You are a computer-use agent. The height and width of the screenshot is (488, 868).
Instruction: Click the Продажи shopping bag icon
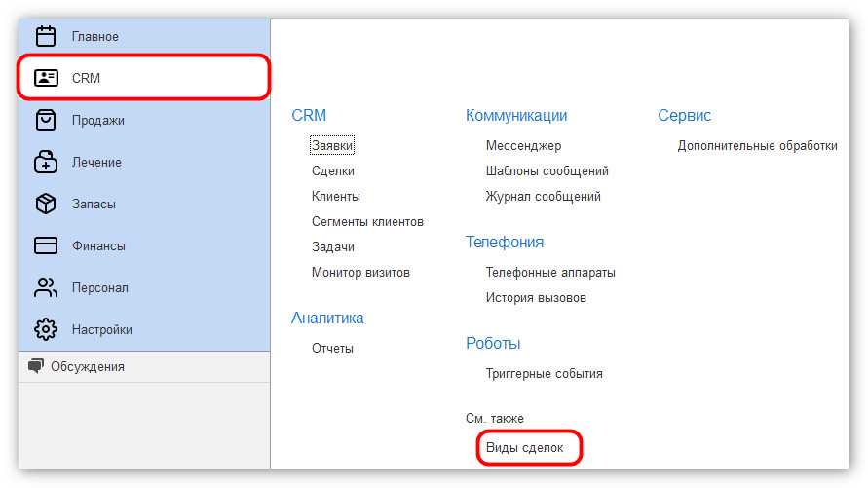pyautogui.click(x=46, y=120)
